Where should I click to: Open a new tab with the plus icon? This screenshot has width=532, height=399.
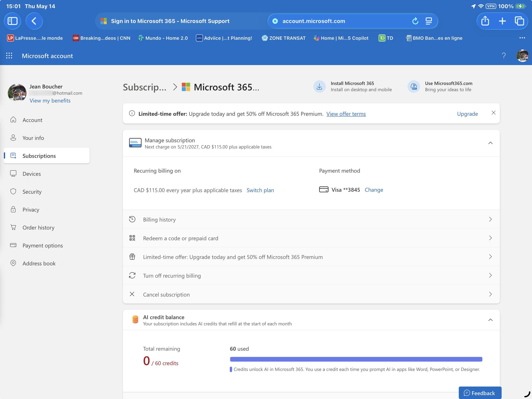coord(502,21)
